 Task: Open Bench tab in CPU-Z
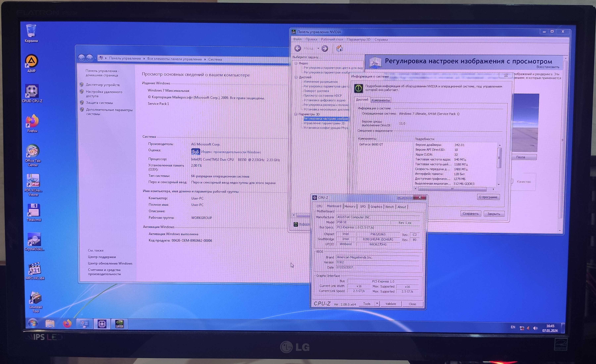389,207
